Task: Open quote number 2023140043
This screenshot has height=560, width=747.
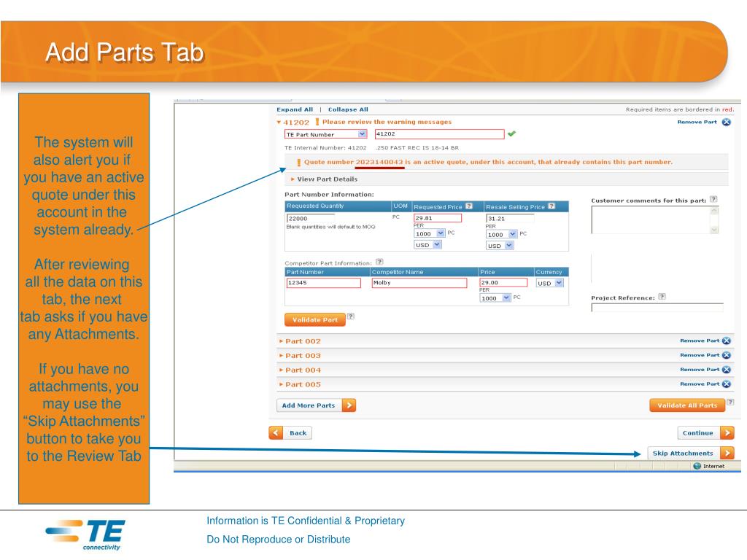Action: tap(379, 163)
